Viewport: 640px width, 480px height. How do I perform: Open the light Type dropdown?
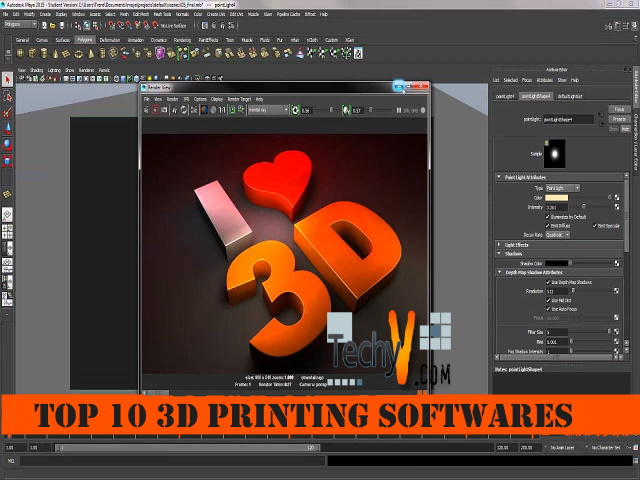pos(563,188)
